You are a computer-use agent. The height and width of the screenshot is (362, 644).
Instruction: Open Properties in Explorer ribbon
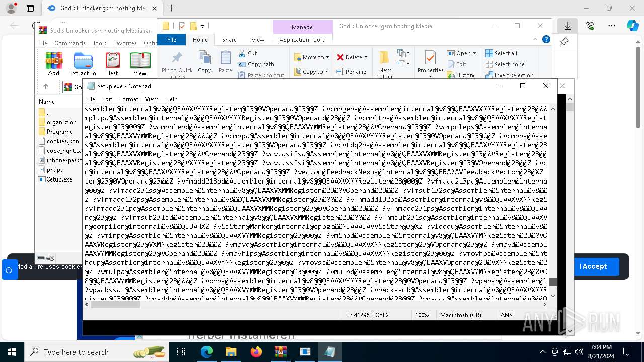coord(430,64)
